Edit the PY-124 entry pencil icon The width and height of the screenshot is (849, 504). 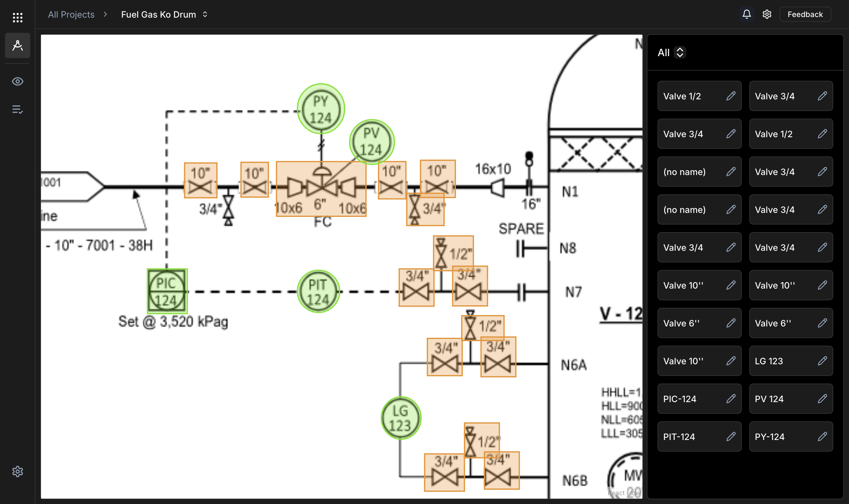(x=822, y=437)
